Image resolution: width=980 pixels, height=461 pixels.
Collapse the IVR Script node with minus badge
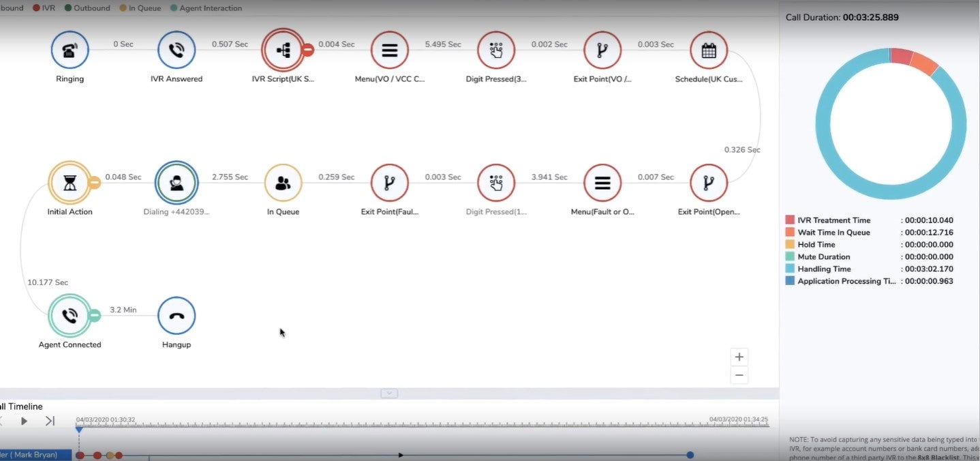coord(307,50)
